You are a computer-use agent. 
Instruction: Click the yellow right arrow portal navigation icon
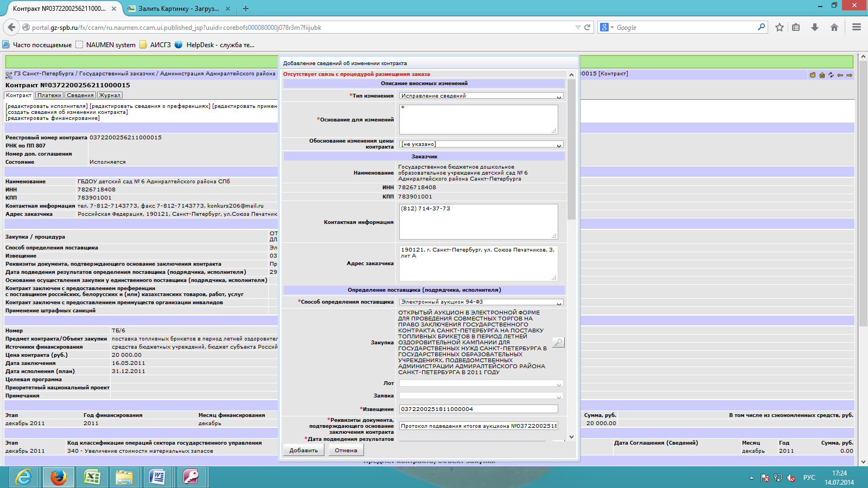click(x=849, y=75)
